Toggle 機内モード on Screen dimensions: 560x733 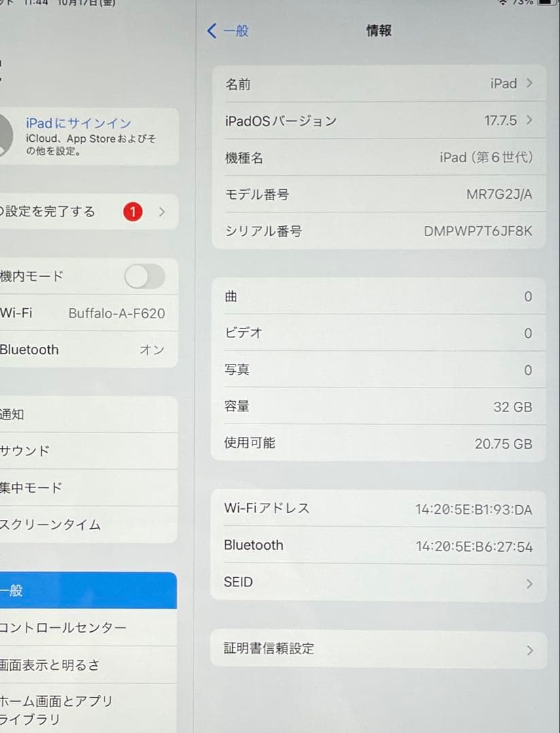pyautogui.click(x=145, y=276)
